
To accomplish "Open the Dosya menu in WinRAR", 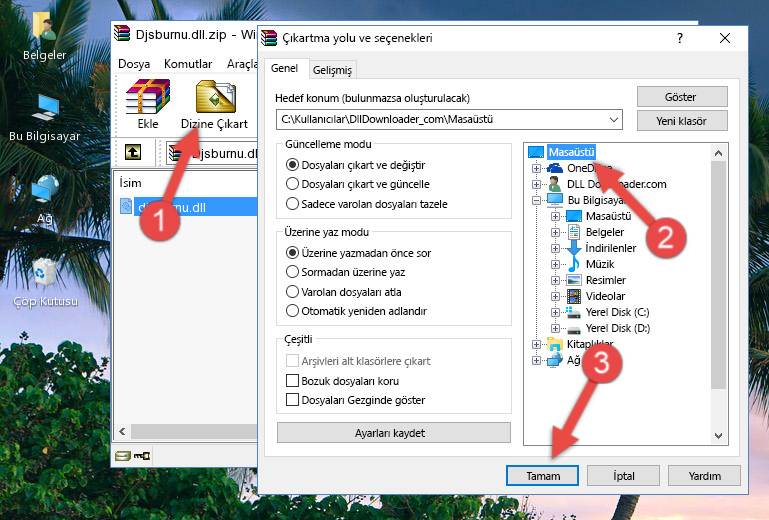I will pos(134,64).
